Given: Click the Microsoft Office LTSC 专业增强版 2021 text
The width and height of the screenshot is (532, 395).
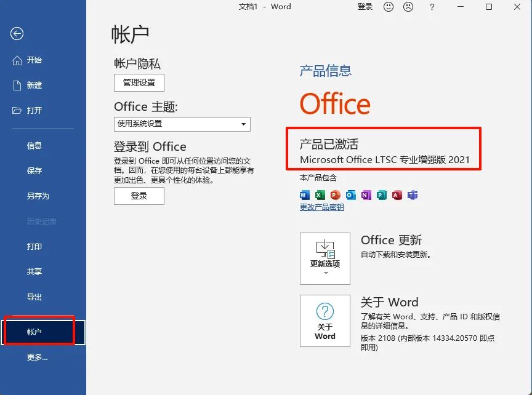Looking at the screenshot, I should click(x=385, y=160).
